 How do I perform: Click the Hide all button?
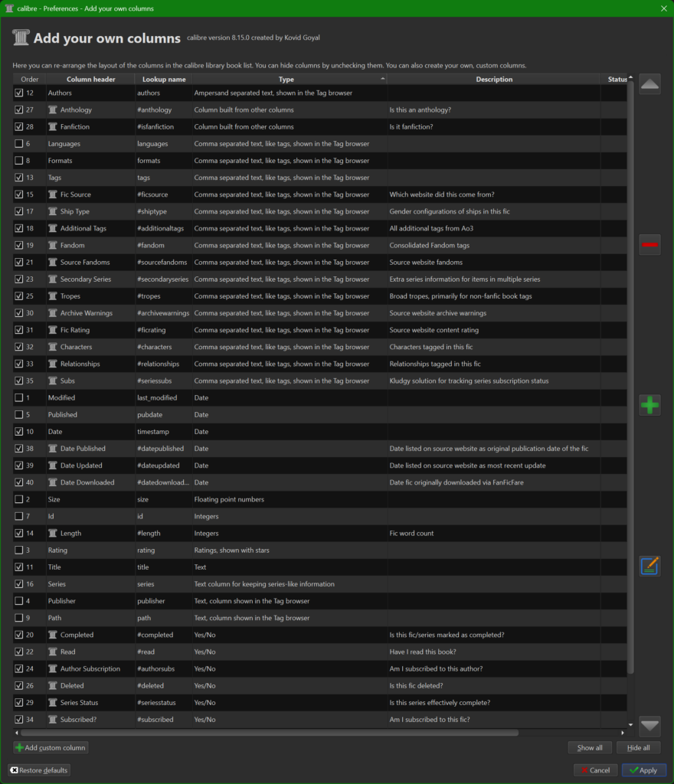tap(638, 747)
